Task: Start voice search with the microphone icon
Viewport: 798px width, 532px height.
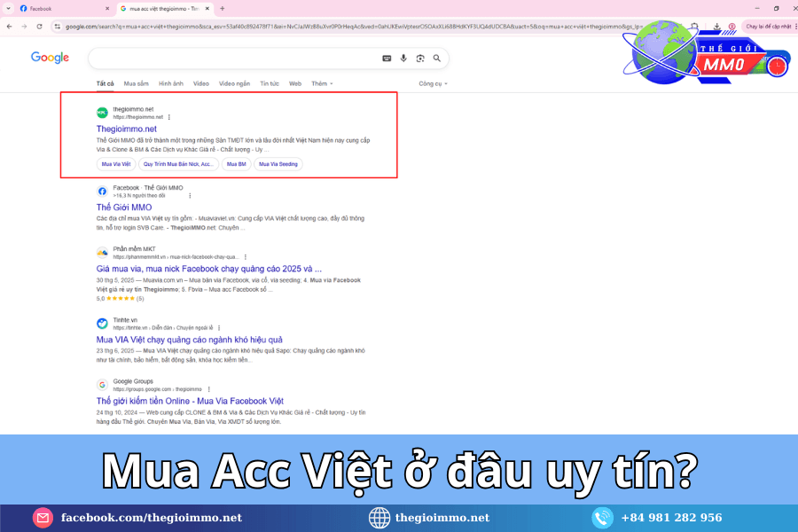Action: [x=403, y=59]
